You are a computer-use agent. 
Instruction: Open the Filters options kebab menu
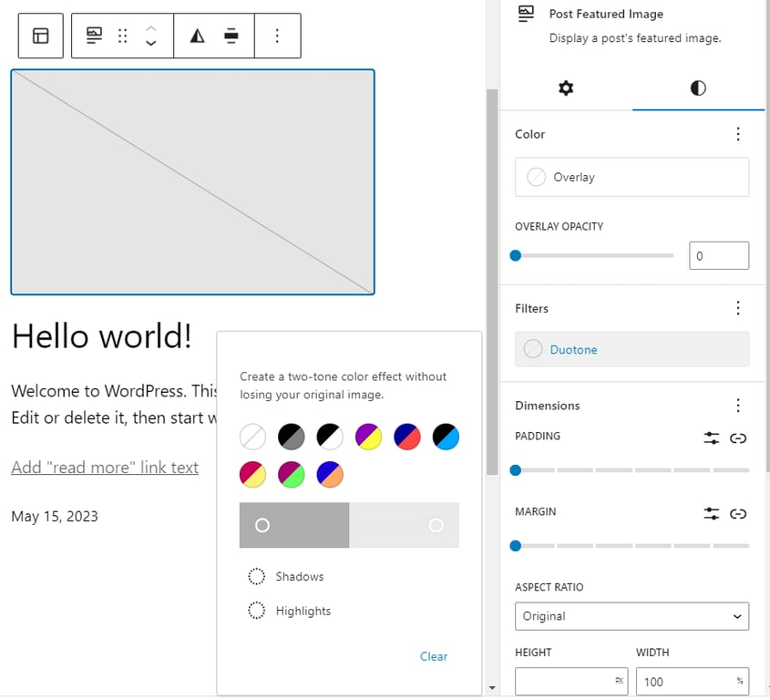[738, 308]
